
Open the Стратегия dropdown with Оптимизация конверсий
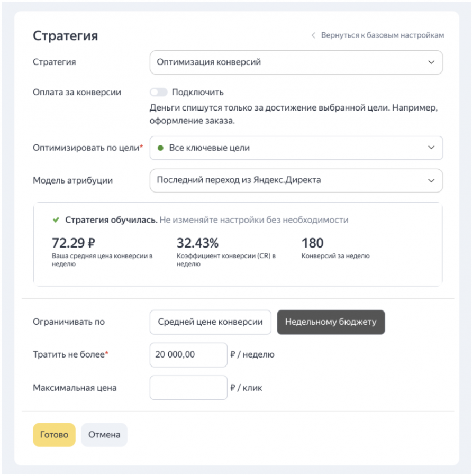pos(296,62)
